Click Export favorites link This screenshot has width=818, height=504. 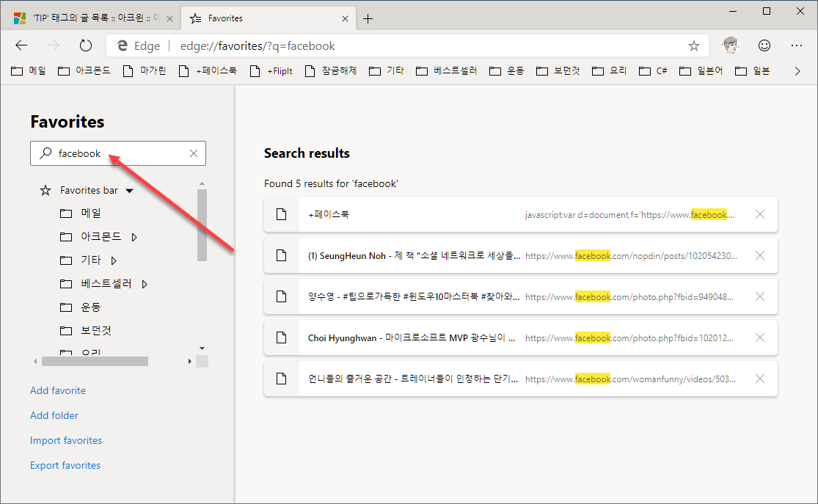[x=65, y=465]
